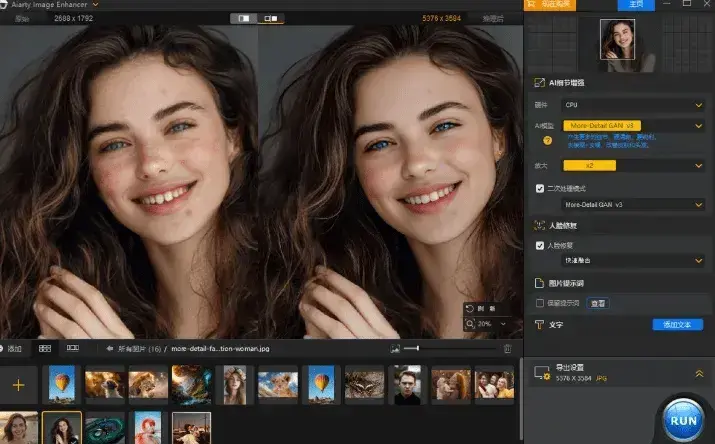The height and width of the screenshot is (444, 715).
Task: Open the CPU hardware dropdown
Action: (x=634, y=104)
